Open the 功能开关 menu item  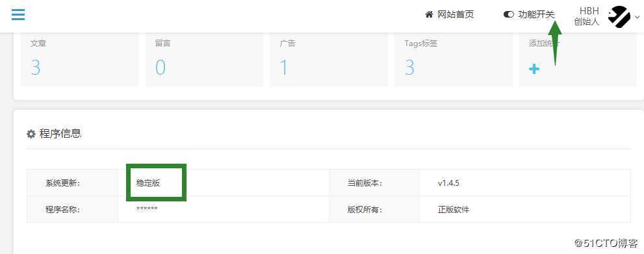[x=536, y=15]
